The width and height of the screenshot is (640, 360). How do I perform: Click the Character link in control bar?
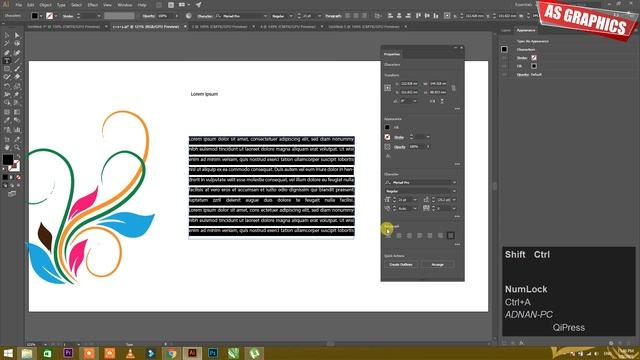(205, 16)
